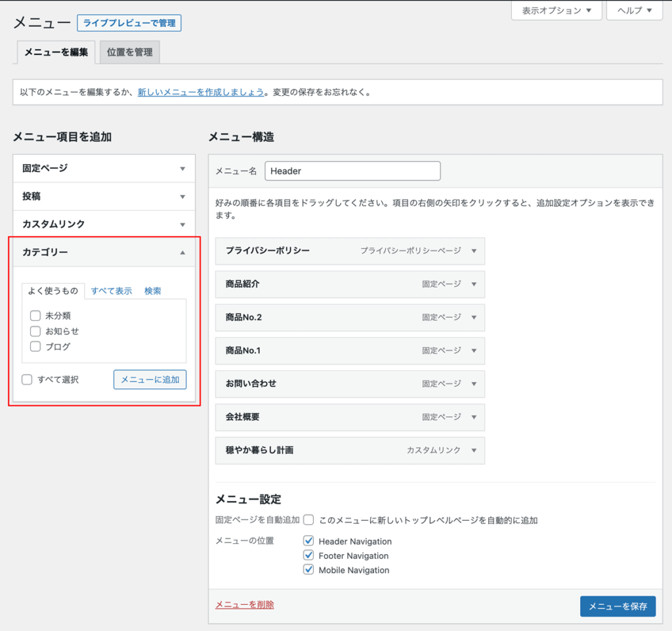Select 検索 category tab
The height and width of the screenshot is (631, 672).
[x=152, y=291]
